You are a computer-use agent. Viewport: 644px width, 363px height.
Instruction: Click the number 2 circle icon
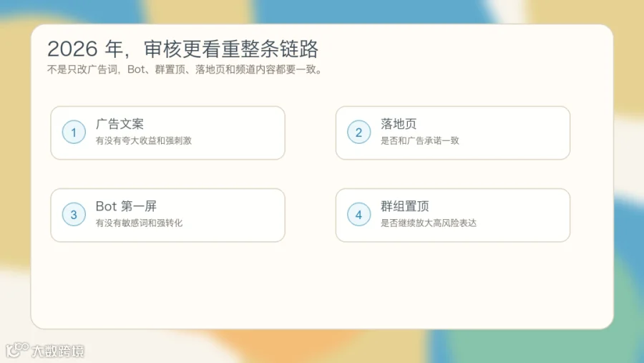point(359,132)
